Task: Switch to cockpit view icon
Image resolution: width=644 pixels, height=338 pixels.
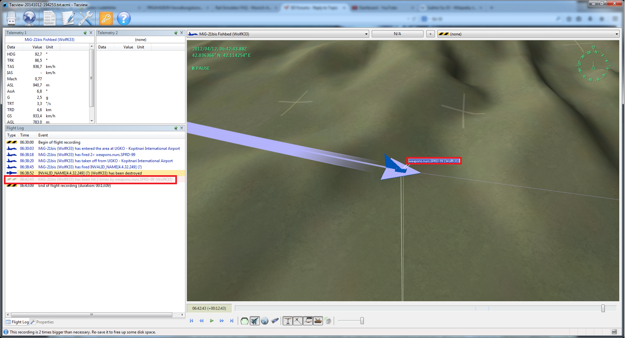Action: pyautogui.click(x=245, y=321)
